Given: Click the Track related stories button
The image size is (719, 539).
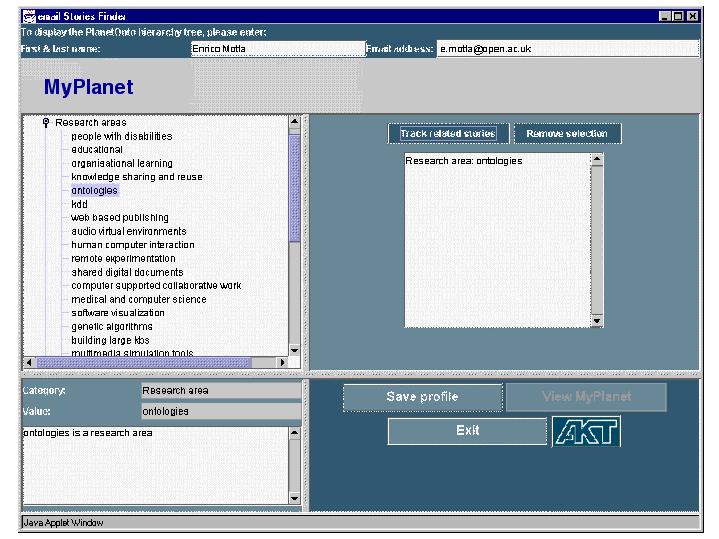Looking at the screenshot, I should coord(448,133).
